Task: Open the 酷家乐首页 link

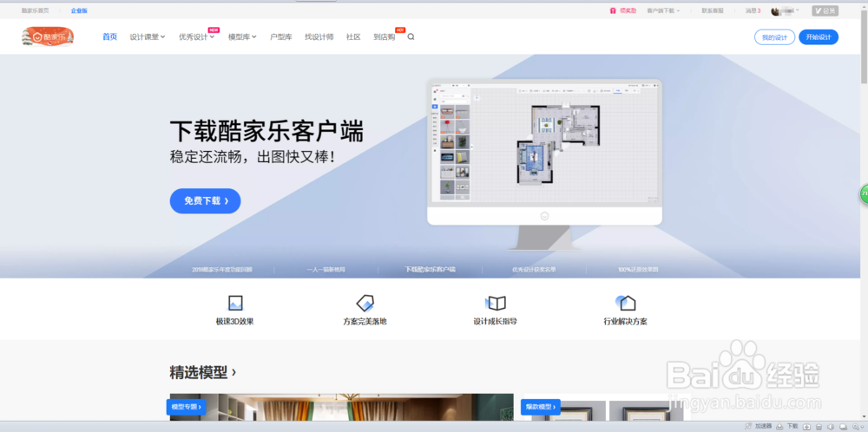Action: pos(35,10)
